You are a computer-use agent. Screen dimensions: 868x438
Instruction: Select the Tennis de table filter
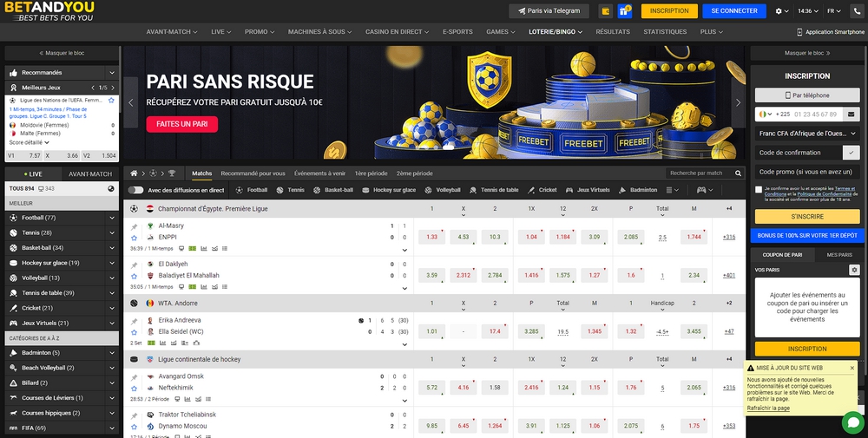tap(494, 190)
